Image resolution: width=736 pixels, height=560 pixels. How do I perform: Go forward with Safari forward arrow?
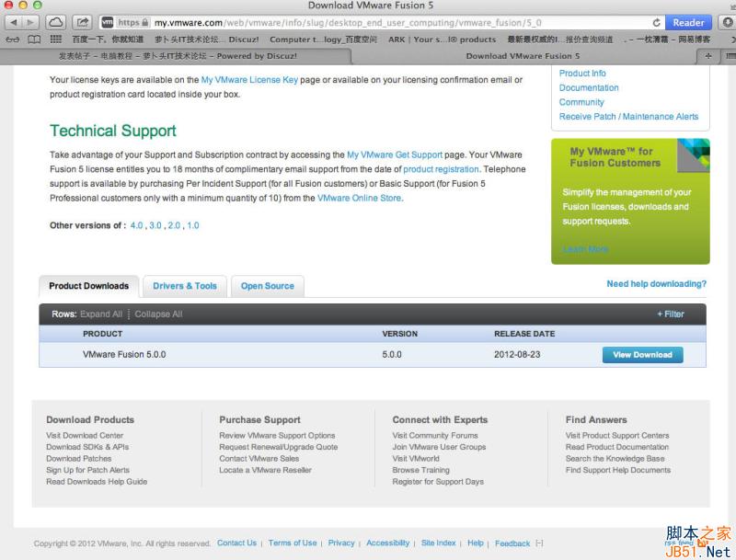[30, 22]
